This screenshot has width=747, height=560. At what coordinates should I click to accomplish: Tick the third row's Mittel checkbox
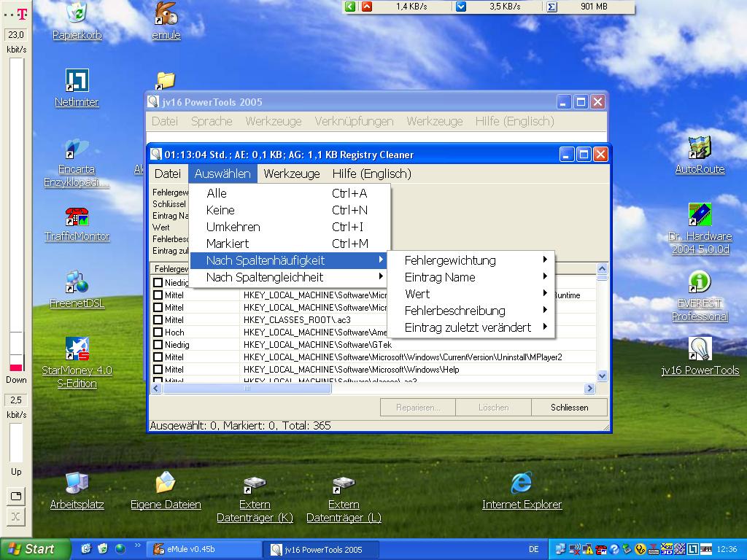(x=158, y=307)
